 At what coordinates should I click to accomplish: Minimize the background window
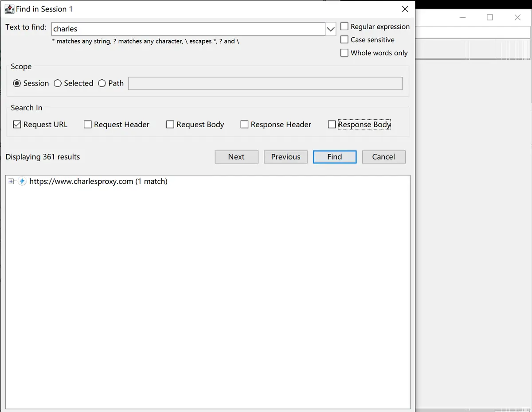[x=463, y=18]
